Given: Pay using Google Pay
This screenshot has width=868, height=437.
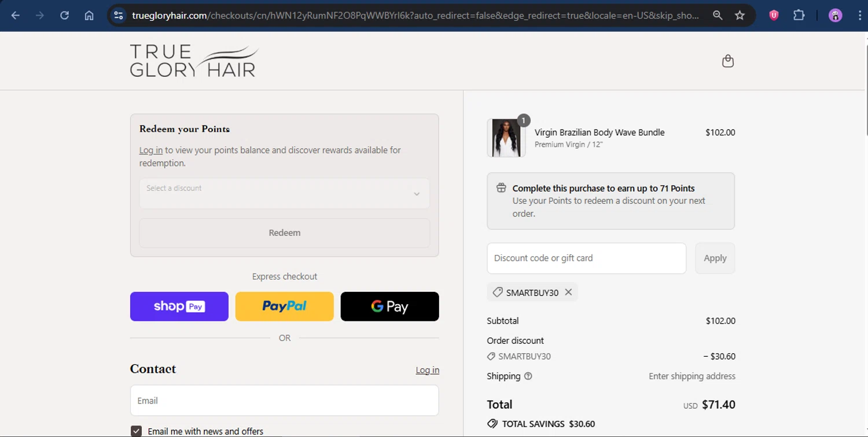Looking at the screenshot, I should (389, 306).
